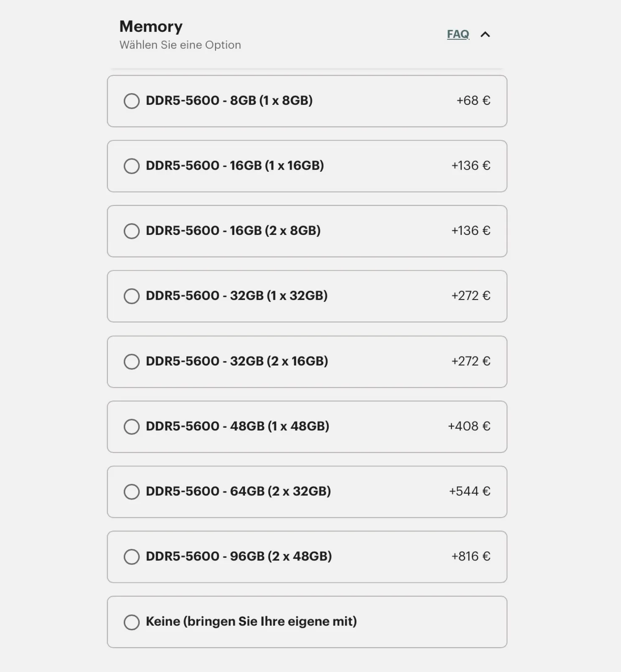Screen dimensions: 621x672
Task: Click the +544 € price on 64GB option
Action: click(x=469, y=491)
